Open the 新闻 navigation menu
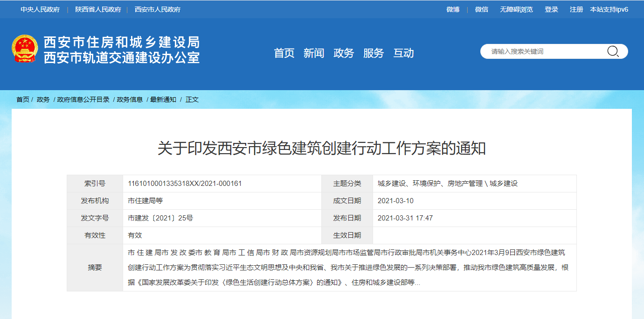Image resolution: width=644 pixels, height=319 pixels. [314, 53]
